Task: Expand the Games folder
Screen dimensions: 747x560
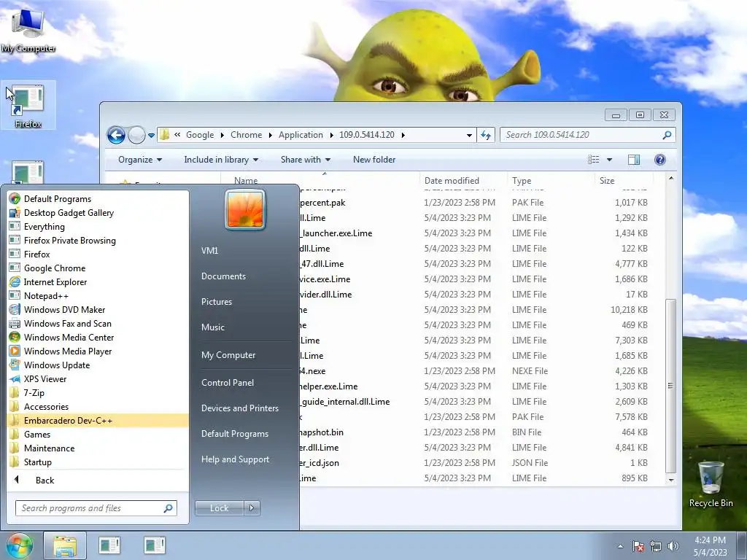Action: [37, 435]
